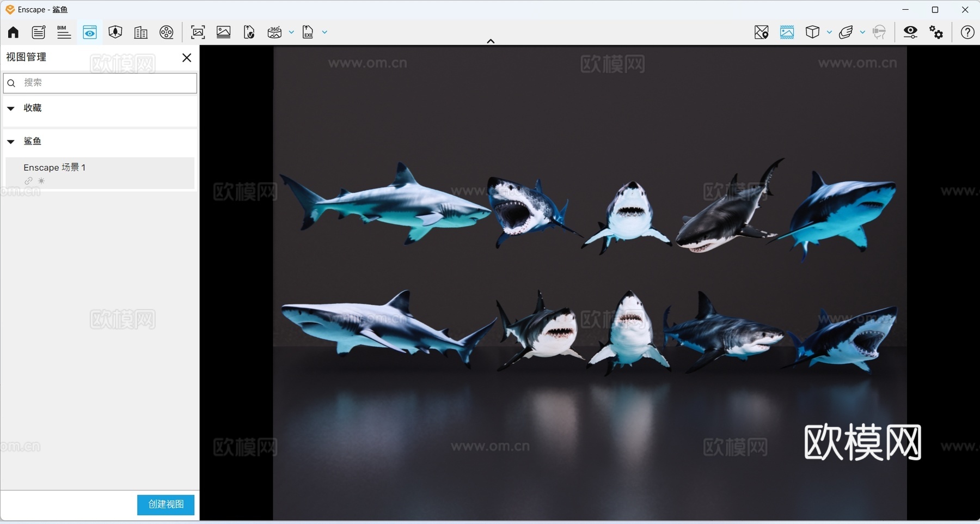
Task: Open the asset library cube-leaf icon
Action: [115, 32]
